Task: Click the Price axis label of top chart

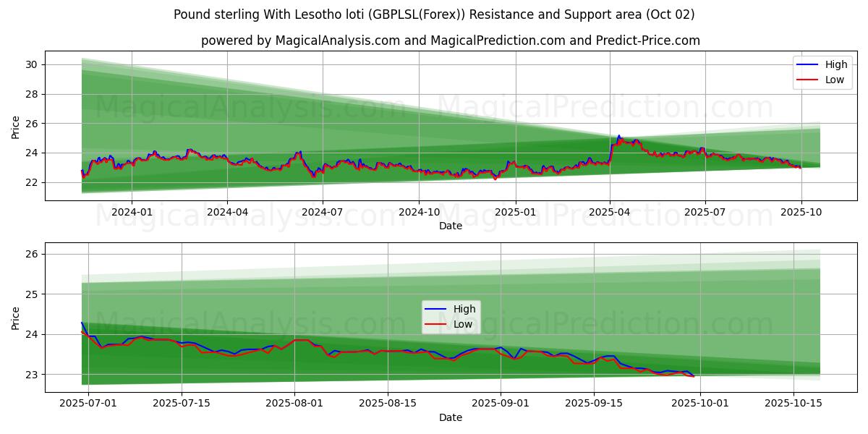Action: [16, 127]
